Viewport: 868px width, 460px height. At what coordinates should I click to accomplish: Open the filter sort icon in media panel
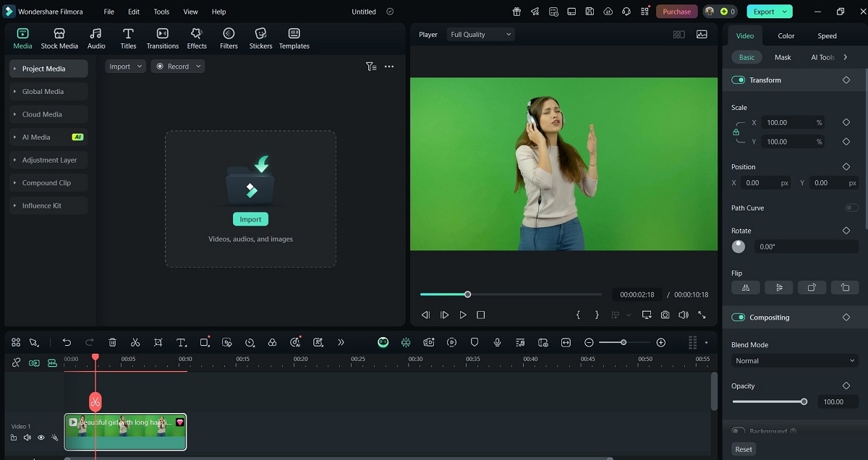click(371, 67)
